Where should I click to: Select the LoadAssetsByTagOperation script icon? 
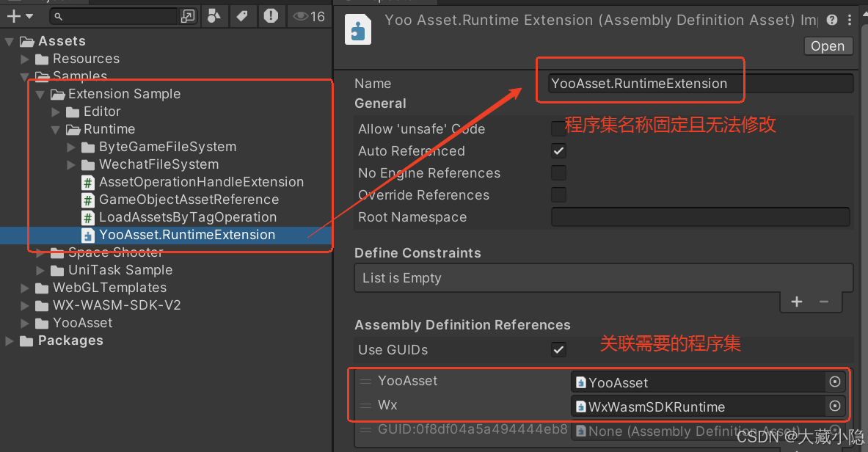pyautogui.click(x=88, y=218)
